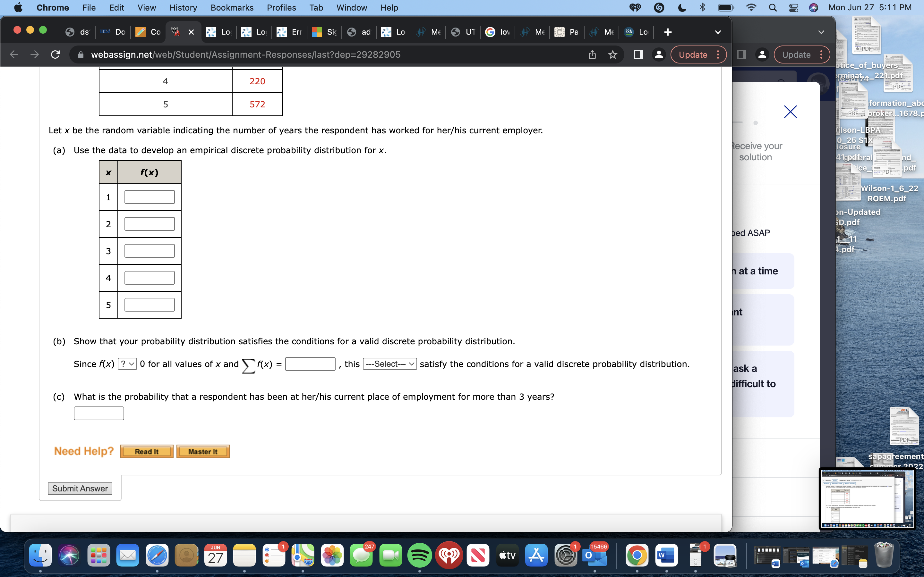This screenshot has width=924, height=577.
Task: Launch Spotify from the dock
Action: pyautogui.click(x=419, y=556)
